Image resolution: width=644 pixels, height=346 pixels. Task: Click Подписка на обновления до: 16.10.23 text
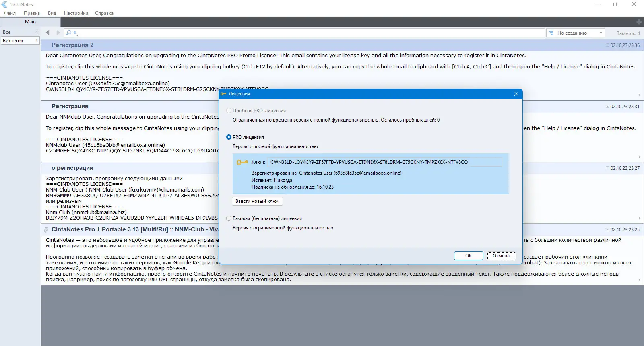point(293,187)
